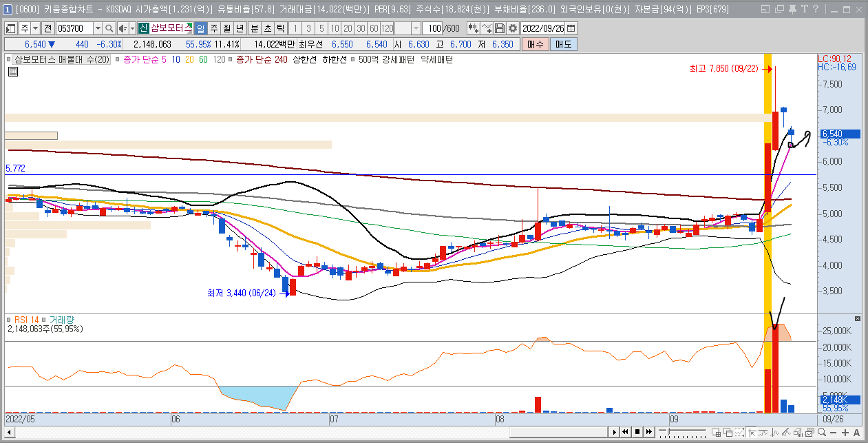Select the 분 minute period toggle
This screenshot has height=443, width=868.
click(255, 28)
